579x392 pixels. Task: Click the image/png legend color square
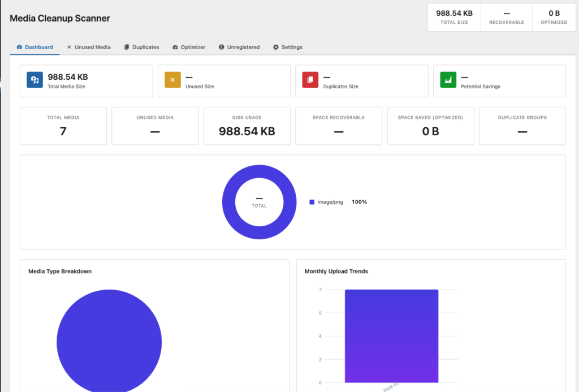(x=312, y=202)
